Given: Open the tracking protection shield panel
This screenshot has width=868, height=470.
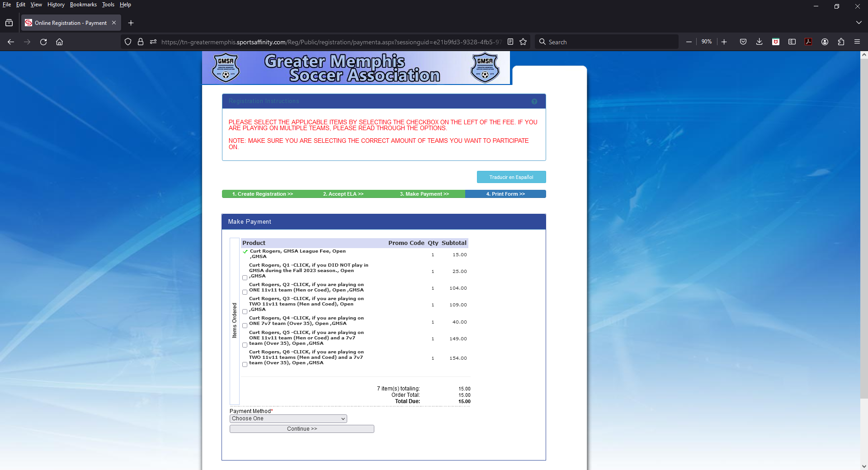Looking at the screenshot, I should coord(128,42).
